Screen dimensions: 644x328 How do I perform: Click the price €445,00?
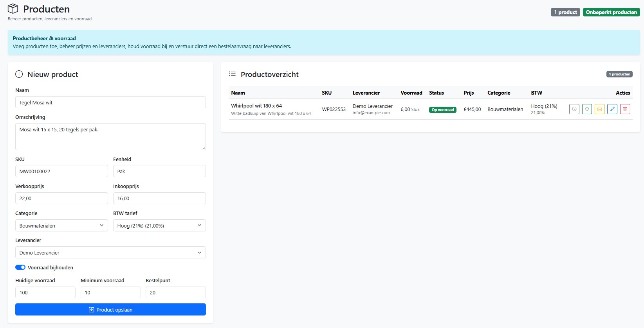[472, 109]
